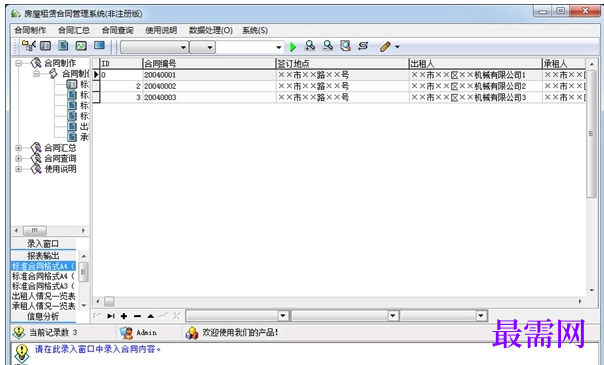Open the rightmost bottom navigator dropdown
This screenshot has width=604, height=365.
tap(481, 316)
